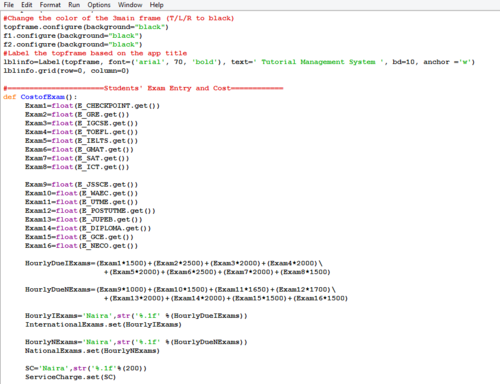The width and height of the screenshot is (500, 384).
Task: Click the ServiceCharge.set(SC) line
Action: (x=70, y=377)
